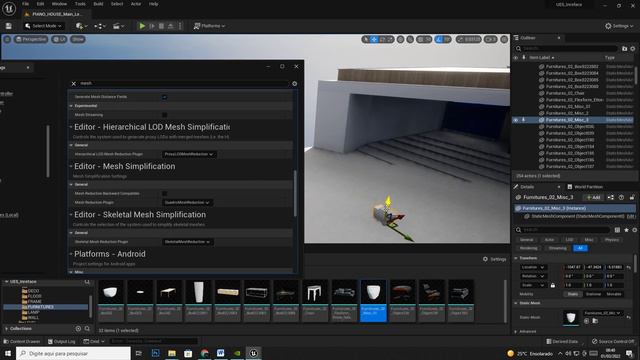The image size is (640, 360).
Task: Open the Actor menu
Action: point(136,4)
